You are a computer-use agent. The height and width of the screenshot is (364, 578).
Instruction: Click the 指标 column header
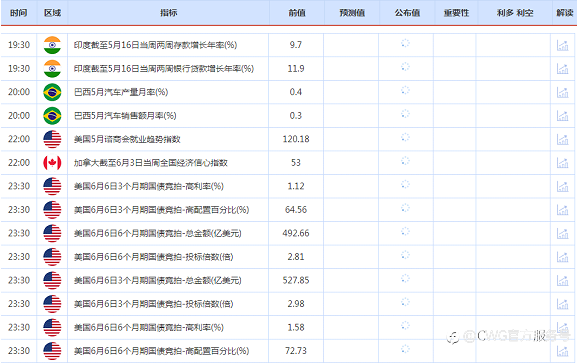click(x=168, y=13)
